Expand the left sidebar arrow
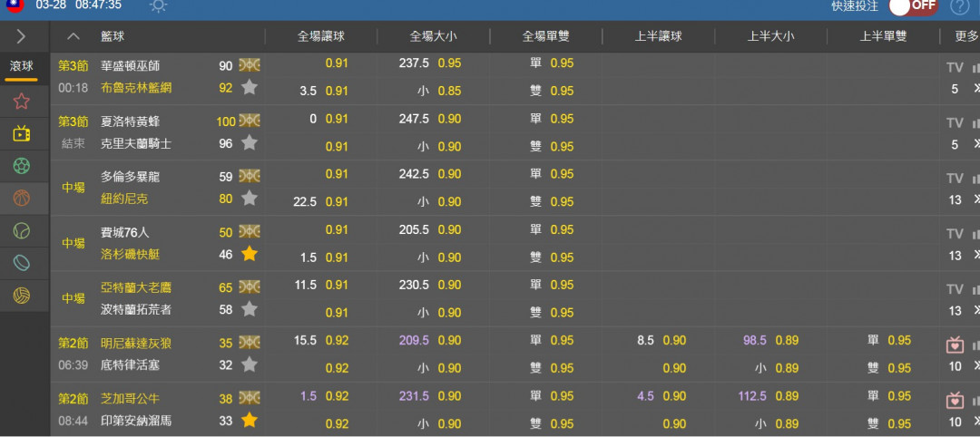 click(21, 36)
